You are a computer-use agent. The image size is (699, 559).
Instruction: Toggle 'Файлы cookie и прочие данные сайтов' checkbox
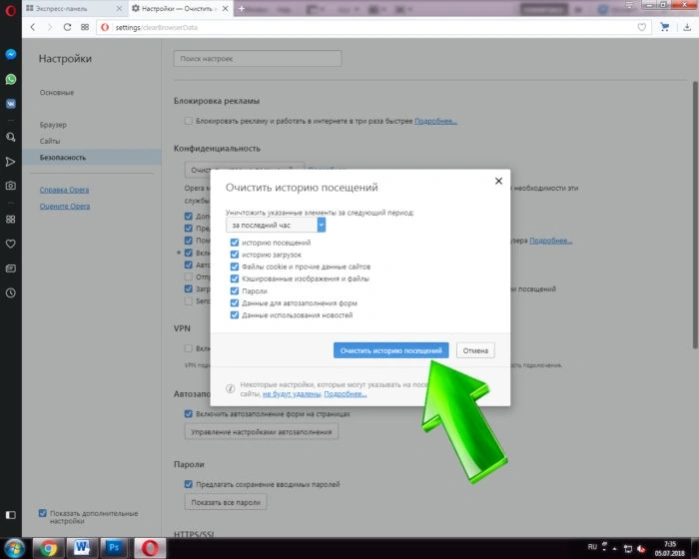pos(234,267)
